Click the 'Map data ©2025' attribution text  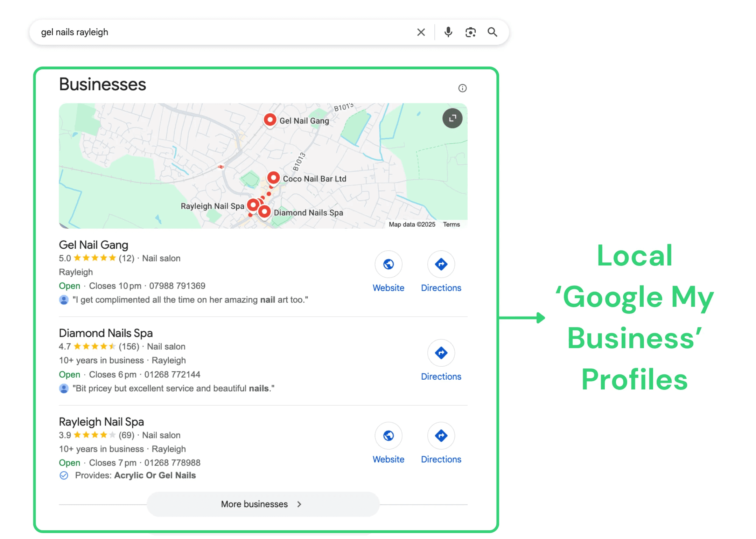(x=412, y=224)
